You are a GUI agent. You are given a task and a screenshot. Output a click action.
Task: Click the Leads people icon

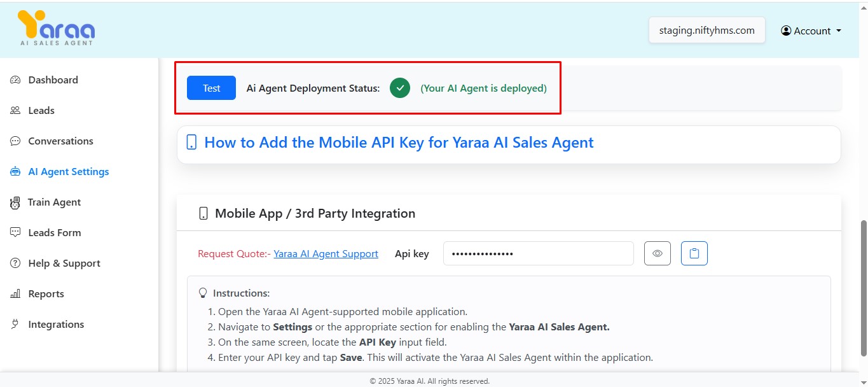15,110
